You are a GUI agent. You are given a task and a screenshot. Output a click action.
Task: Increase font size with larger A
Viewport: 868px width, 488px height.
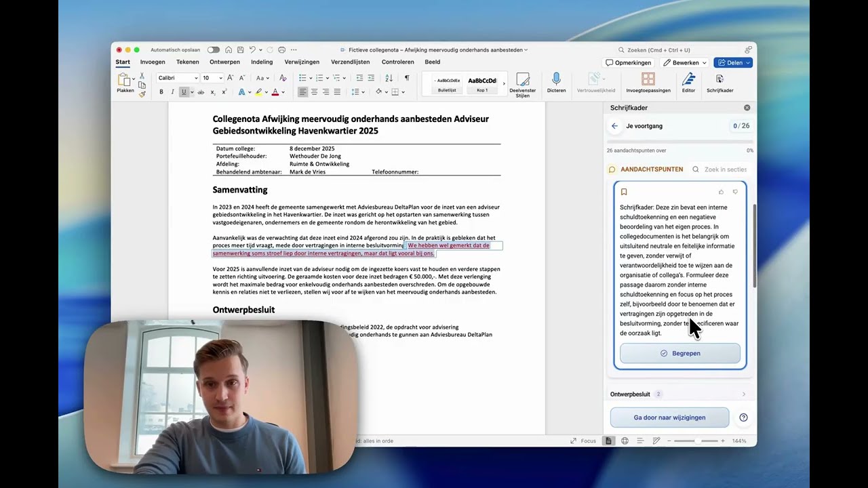pyautogui.click(x=231, y=78)
